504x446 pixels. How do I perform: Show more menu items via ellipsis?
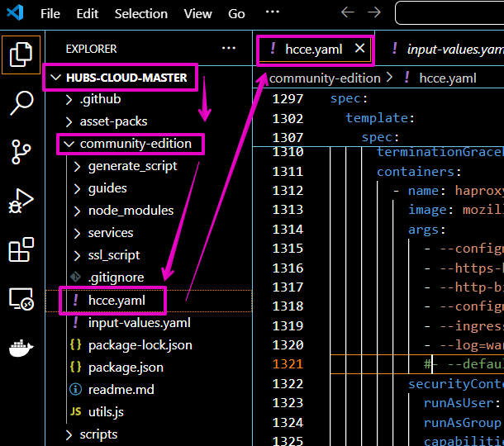273,12
